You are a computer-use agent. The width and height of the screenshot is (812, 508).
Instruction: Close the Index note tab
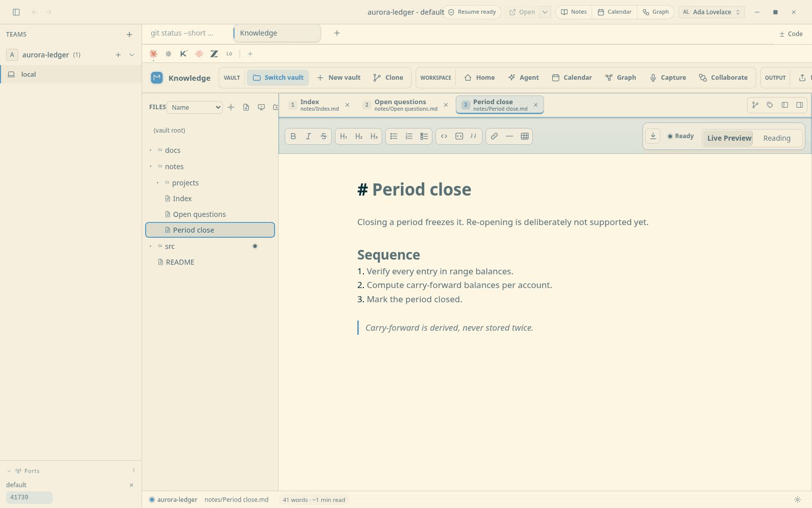tap(348, 105)
